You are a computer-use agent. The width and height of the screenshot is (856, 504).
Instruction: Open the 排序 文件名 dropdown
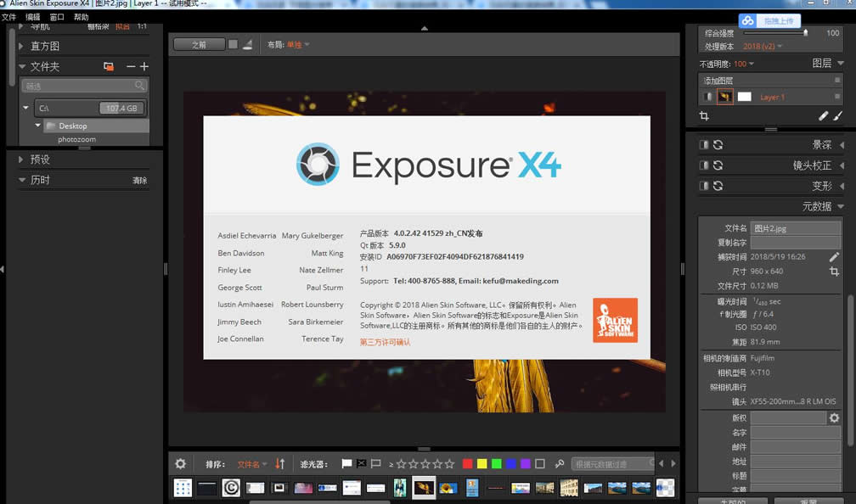coord(252,464)
